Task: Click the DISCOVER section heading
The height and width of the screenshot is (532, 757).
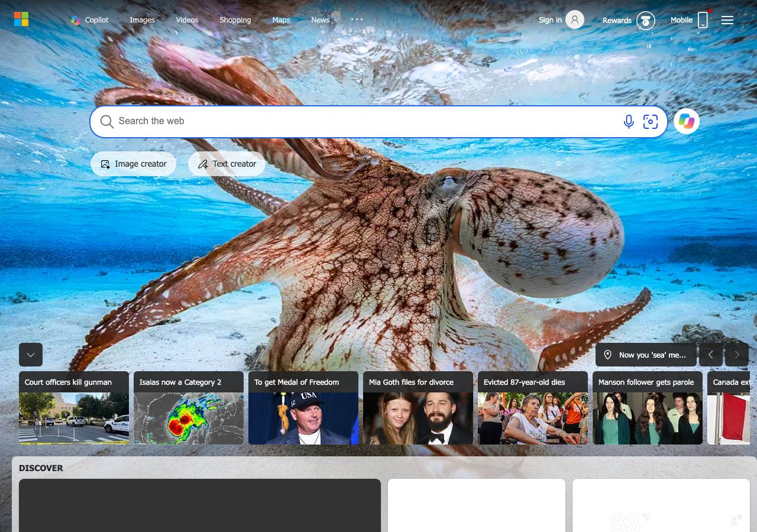Action: click(x=41, y=468)
